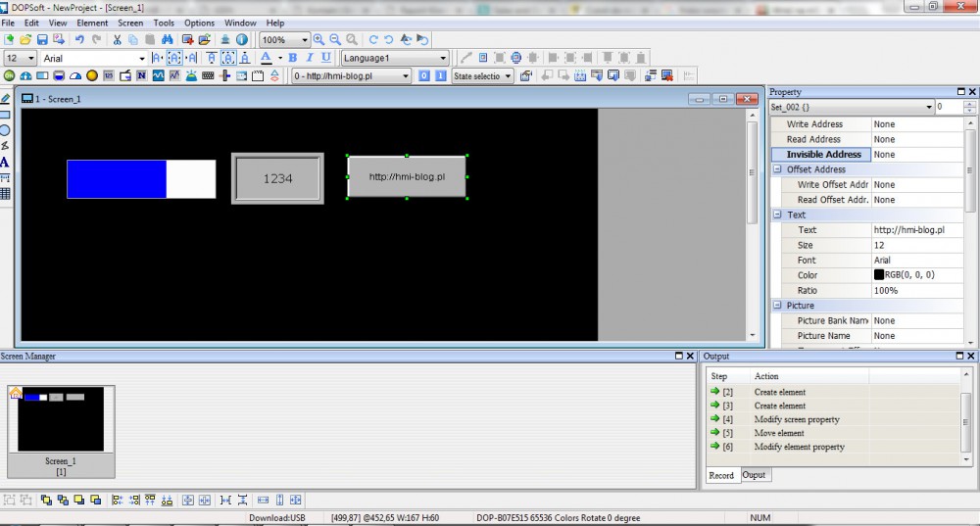Select the 1234 numeric display element
Image resolution: width=980 pixels, height=526 pixels.
pos(277,178)
